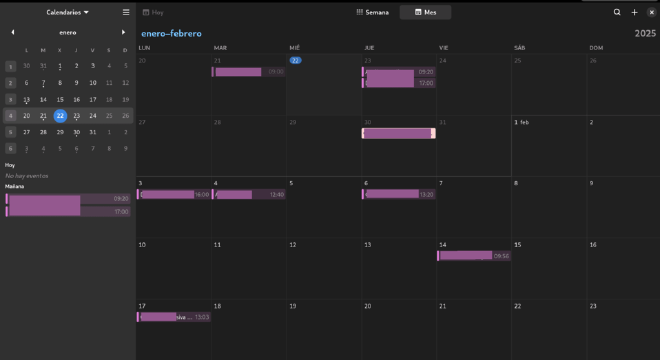Select the February 20 day cell

[399, 330]
